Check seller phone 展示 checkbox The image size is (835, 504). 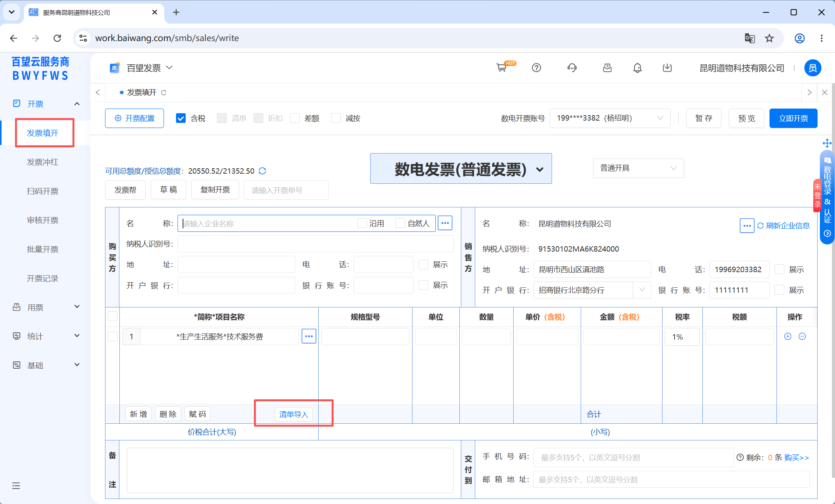779,269
